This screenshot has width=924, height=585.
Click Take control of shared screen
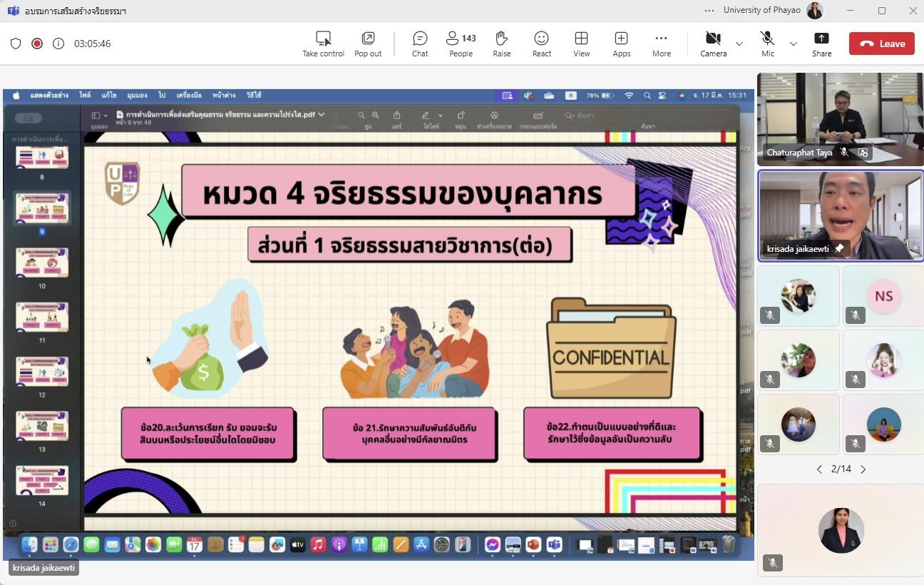tap(323, 44)
